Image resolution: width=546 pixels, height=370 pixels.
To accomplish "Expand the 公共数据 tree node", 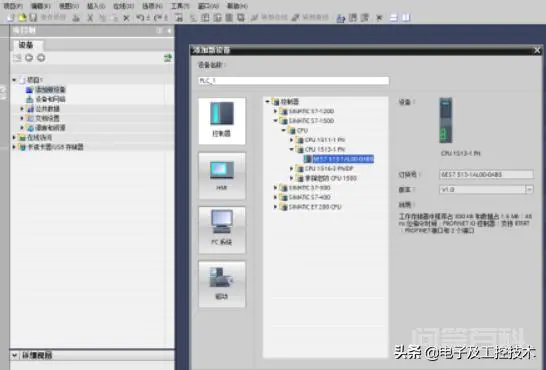I will point(22,109).
